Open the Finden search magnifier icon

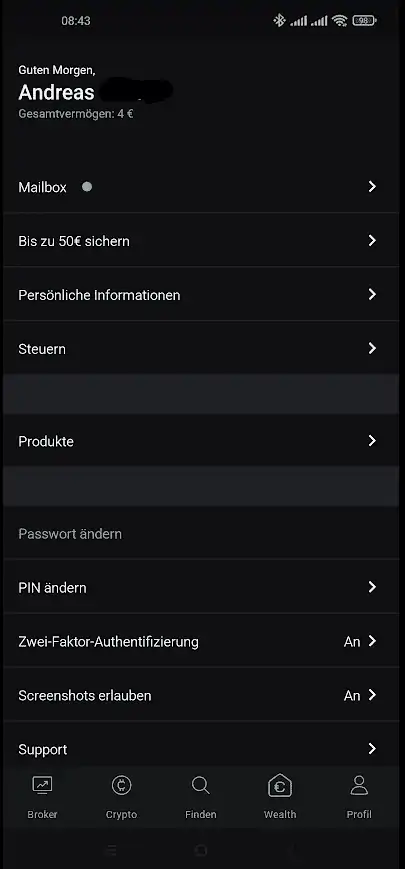tap(201, 785)
